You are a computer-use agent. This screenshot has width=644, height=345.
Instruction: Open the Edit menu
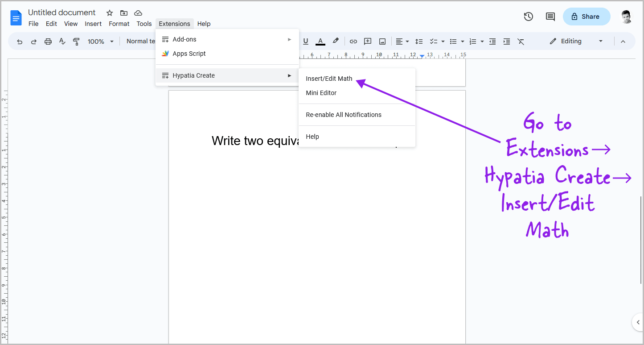pos(51,24)
